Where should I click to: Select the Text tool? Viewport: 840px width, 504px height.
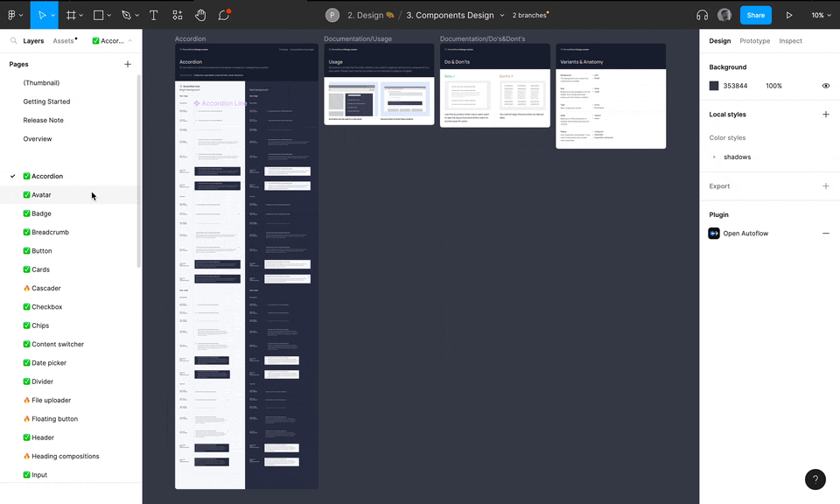click(154, 15)
